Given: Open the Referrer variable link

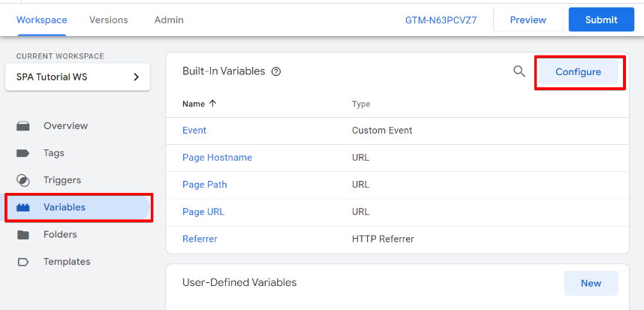Looking at the screenshot, I should point(200,239).
